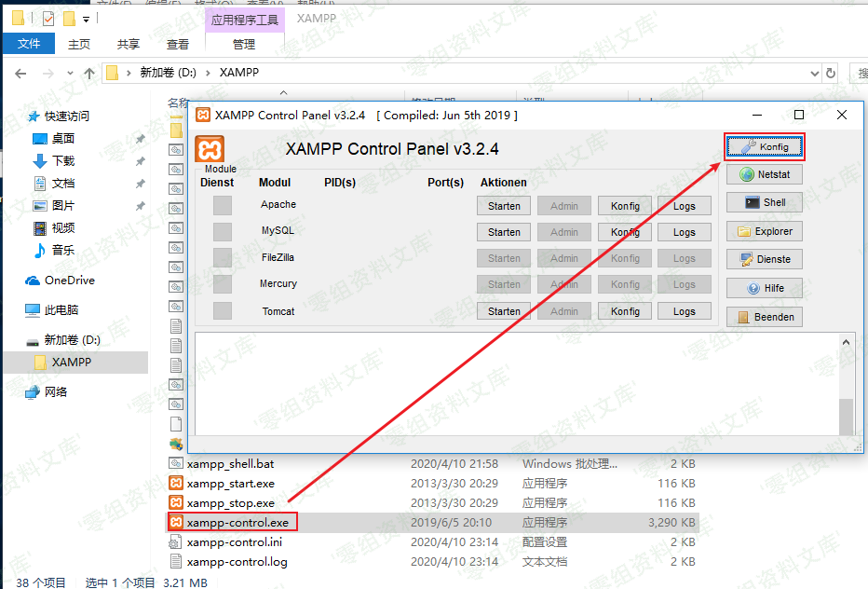Expand the address bar history dropdown

(814, 73)
